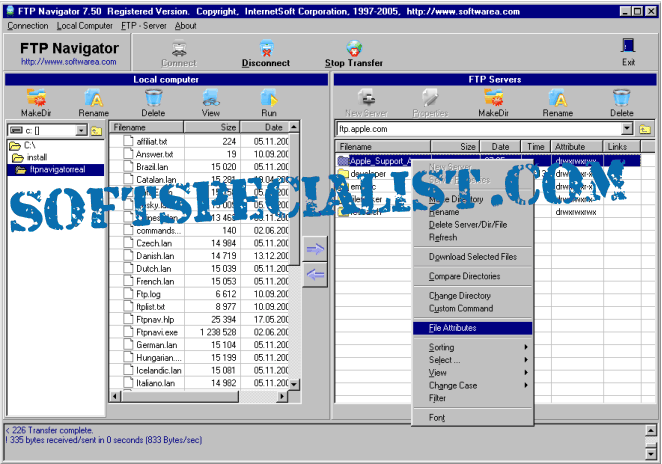Open the About menu
Screen dimensions: 662x464
(185, 26)
